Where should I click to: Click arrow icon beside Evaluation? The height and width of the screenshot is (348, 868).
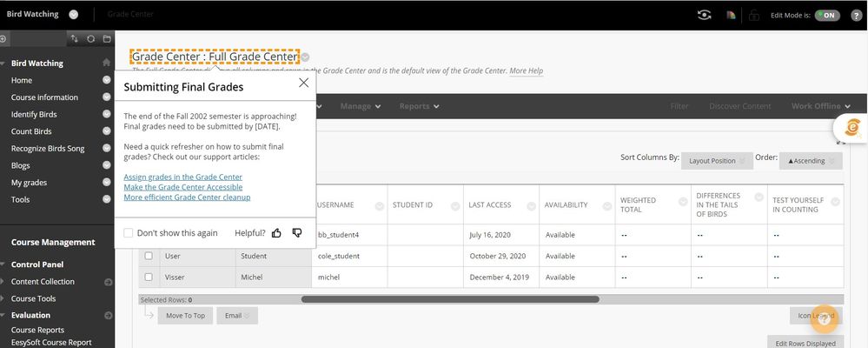108,315
